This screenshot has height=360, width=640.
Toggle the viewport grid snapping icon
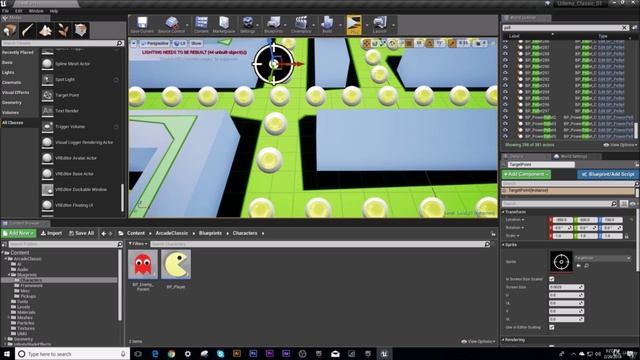coord(409,43)
